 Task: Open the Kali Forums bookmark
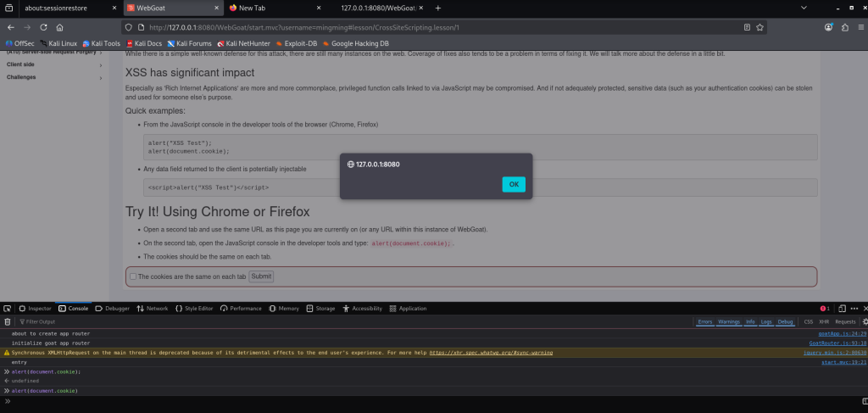(190, 43)
